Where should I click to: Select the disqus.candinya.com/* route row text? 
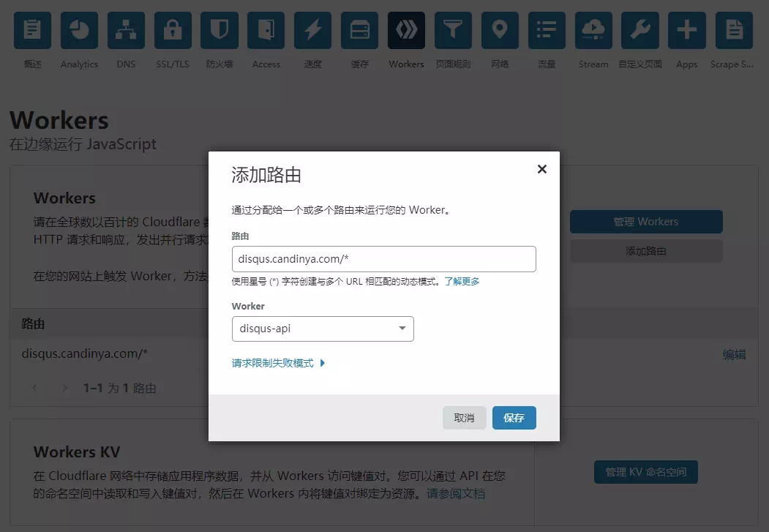pos(84,353)
